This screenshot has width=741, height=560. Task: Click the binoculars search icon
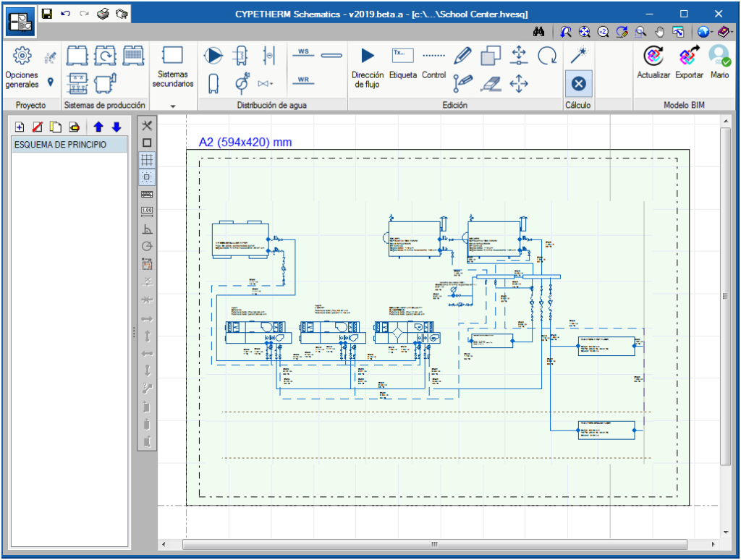pos(538,32)
